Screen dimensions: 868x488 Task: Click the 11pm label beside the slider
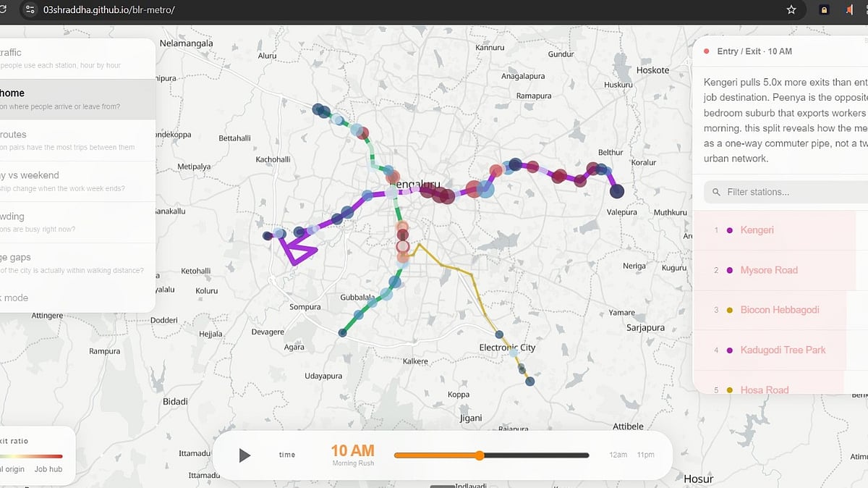point(646,455)
